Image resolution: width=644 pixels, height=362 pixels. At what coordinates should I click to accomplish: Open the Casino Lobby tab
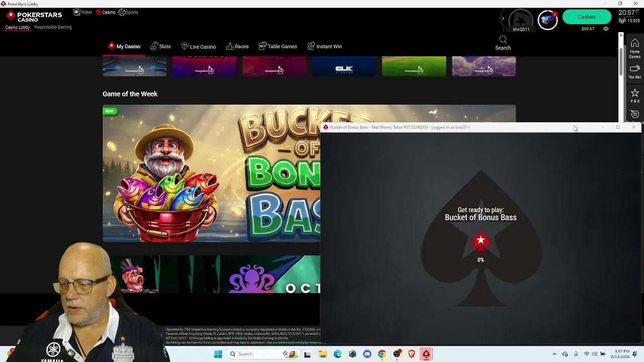pos(18,27)
